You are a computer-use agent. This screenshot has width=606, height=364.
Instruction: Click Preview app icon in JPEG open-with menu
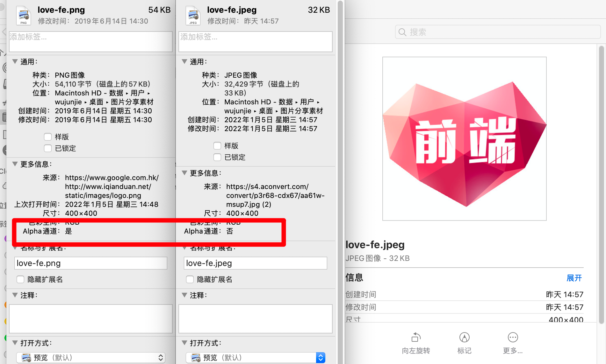(x=196, y=358)
